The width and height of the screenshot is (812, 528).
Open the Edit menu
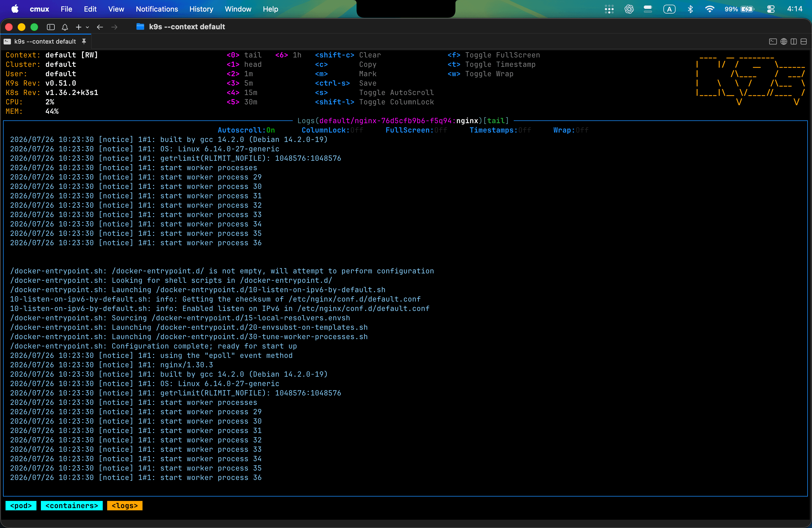point(90,9)
